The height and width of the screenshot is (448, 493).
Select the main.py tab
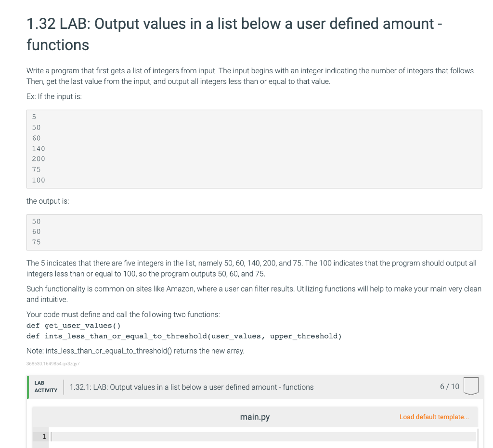tap(255, 417)
